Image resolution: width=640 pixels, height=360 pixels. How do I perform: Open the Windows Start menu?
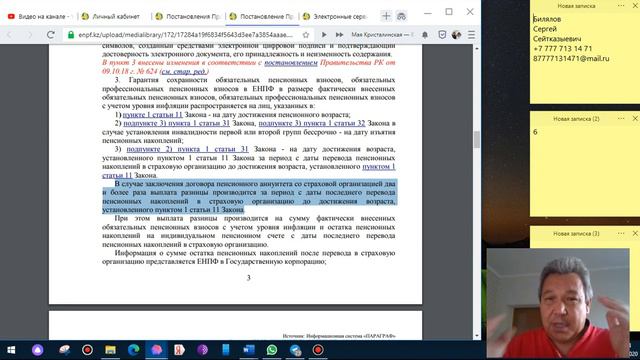coord(11,350)
